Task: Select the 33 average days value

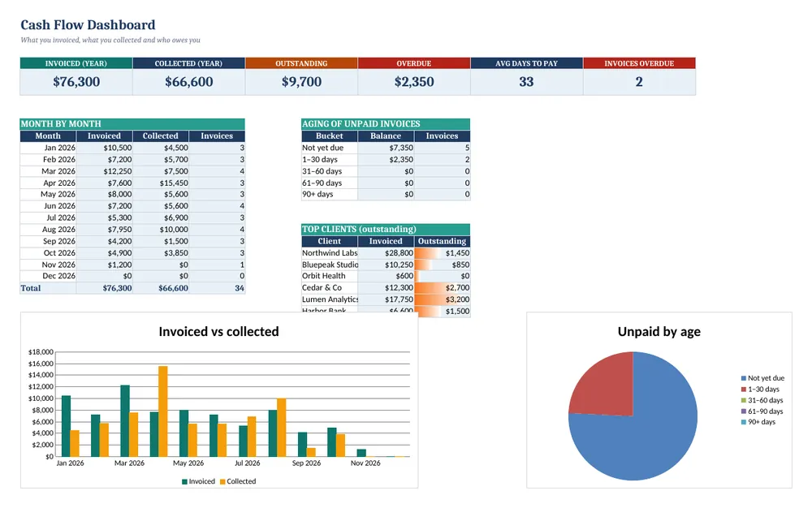Action: point(527,82)
